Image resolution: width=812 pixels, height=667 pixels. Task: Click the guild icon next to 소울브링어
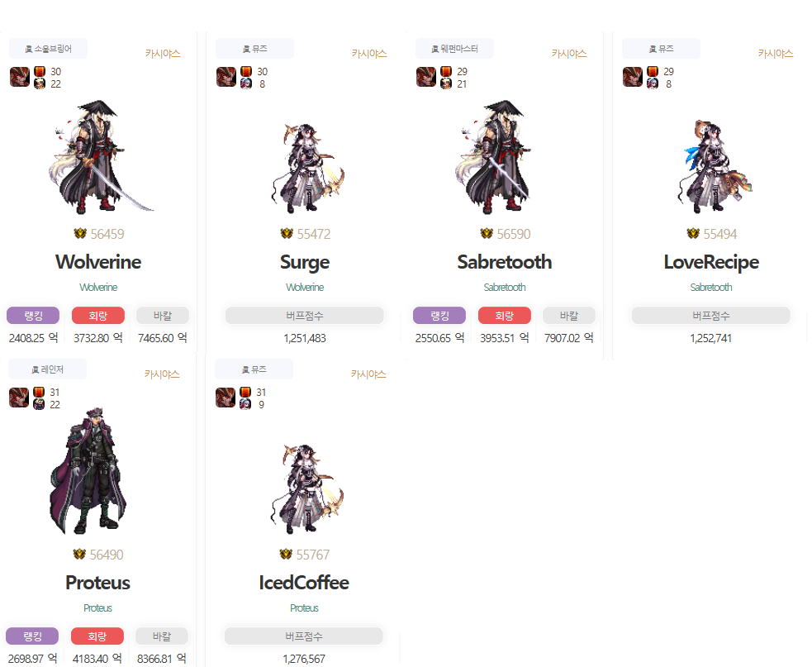point(28,50)
